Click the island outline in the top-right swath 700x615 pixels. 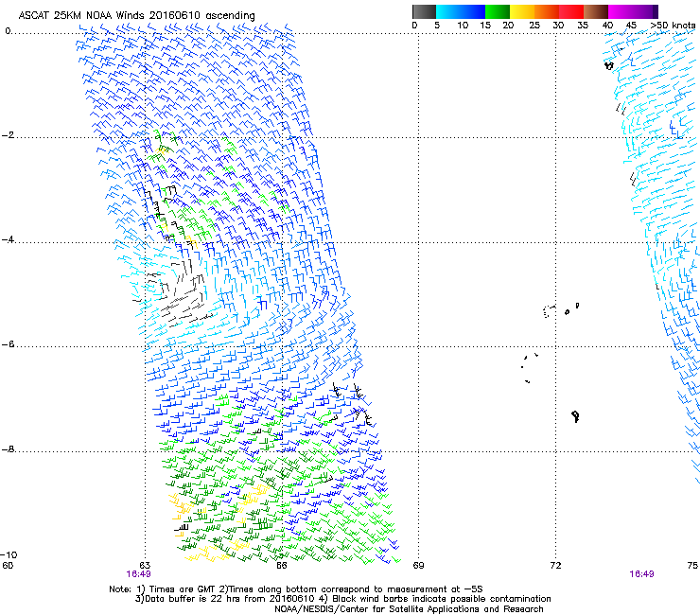point(609,65)
